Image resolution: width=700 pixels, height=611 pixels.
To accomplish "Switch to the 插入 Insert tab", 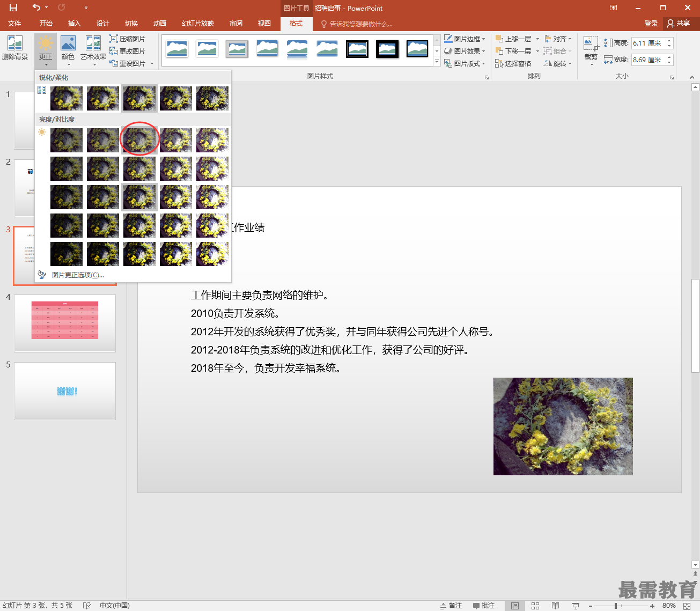I will point(75,23).
